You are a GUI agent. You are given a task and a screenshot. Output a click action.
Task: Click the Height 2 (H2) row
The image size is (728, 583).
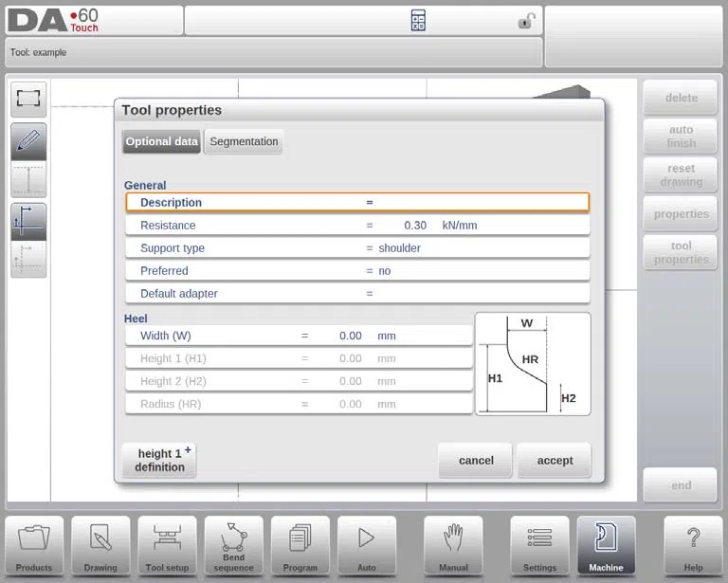tap(299, 381)
